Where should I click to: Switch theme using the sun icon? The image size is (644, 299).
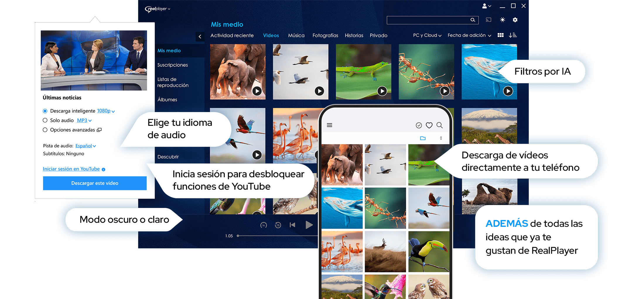[x=502, y=20]
